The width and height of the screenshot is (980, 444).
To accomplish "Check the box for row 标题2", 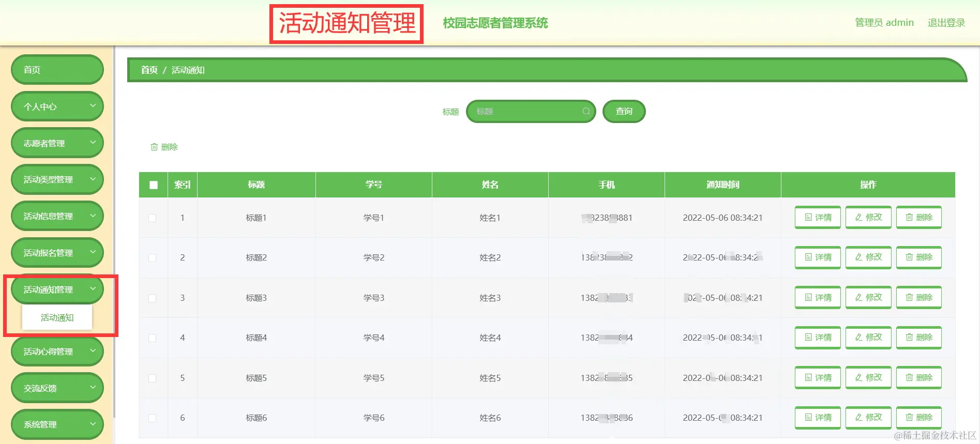I will pyautogui.click(x=153, y=258).
